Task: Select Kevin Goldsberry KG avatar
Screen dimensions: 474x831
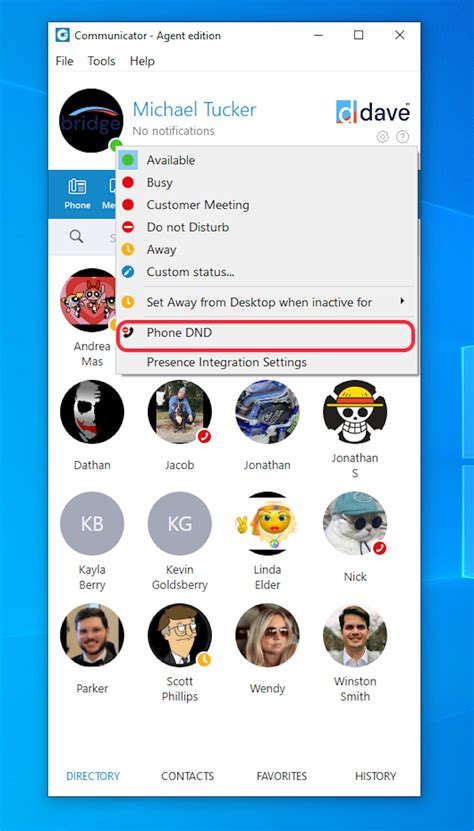Action: 180,524
